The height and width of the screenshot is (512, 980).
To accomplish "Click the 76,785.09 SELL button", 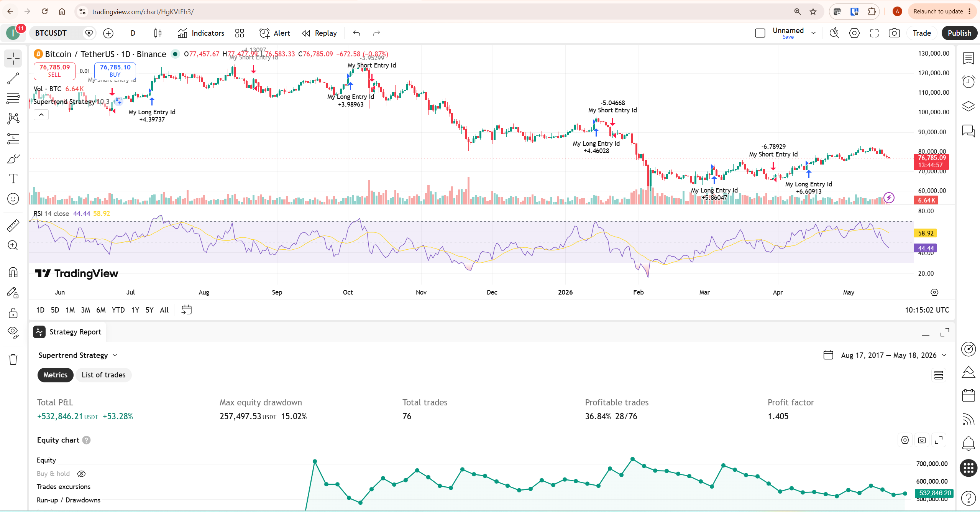I will (54, 71).
